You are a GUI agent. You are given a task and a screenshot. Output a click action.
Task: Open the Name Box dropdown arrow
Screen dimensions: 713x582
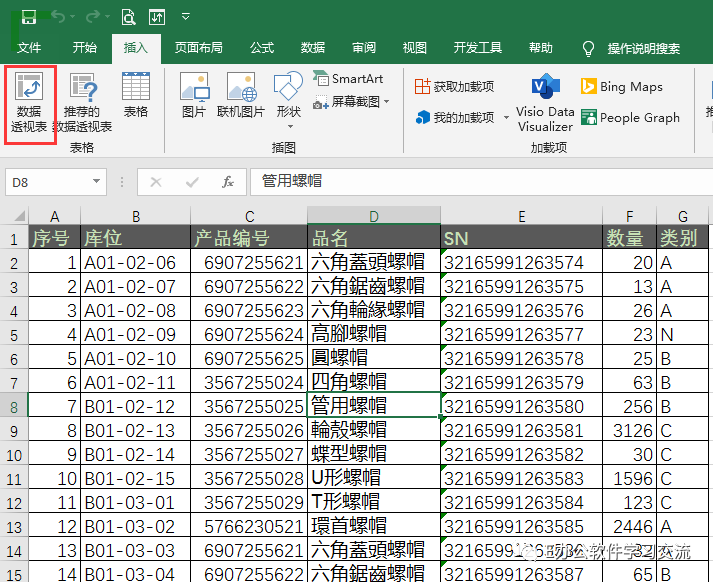tap(96, 181)
